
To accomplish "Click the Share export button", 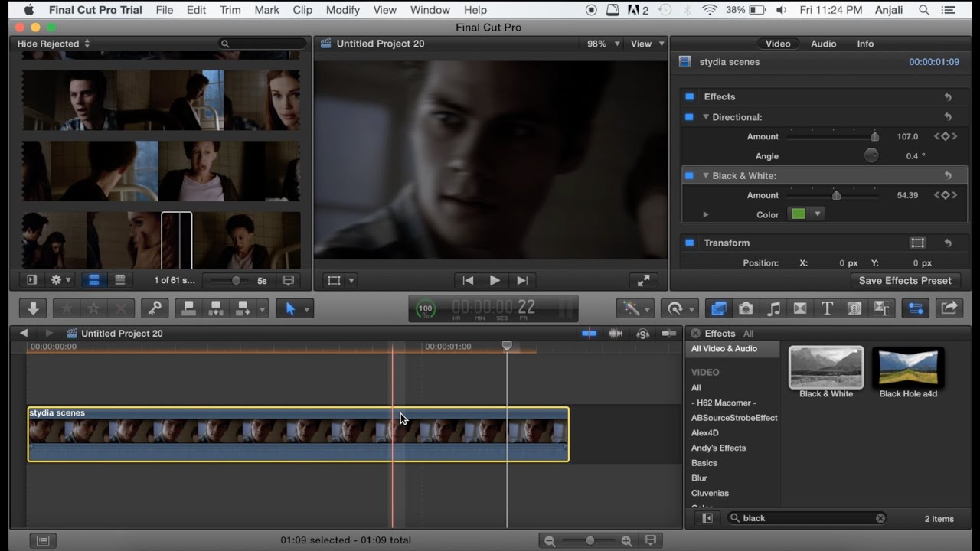I will 949,308.
